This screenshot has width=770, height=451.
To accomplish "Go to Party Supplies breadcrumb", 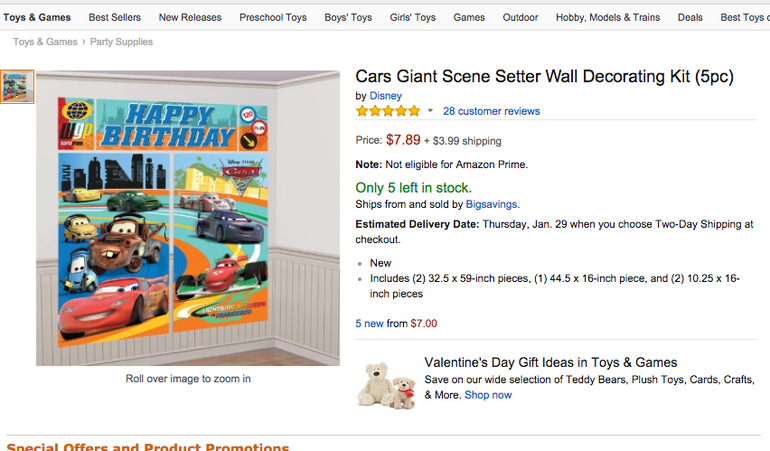I will pyautogui.click(x=121, y=42).
